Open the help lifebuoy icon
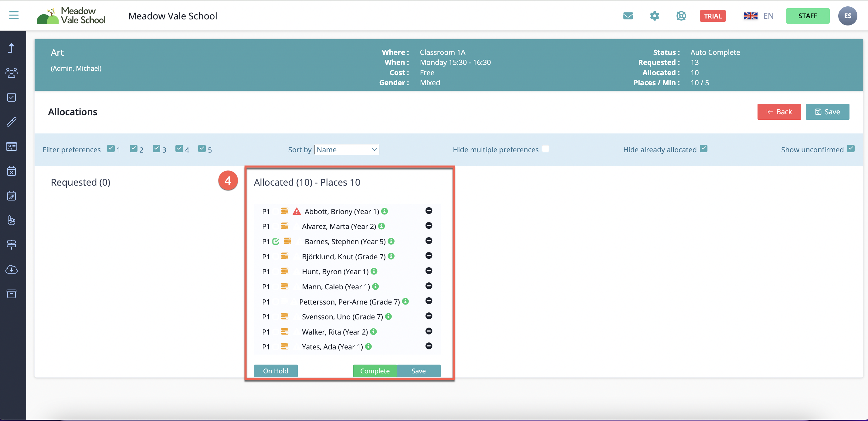868x421 pixels. [681, 16]
